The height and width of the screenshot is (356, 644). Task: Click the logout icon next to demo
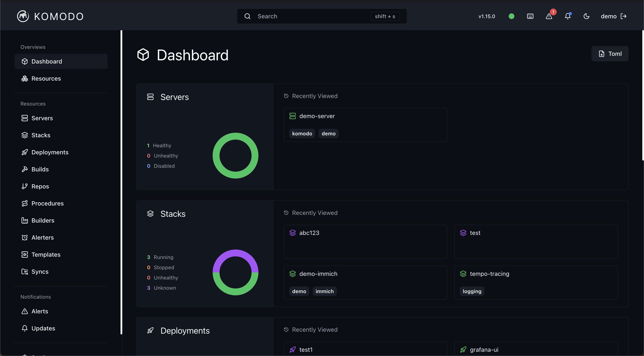click(x=624, y=16)
